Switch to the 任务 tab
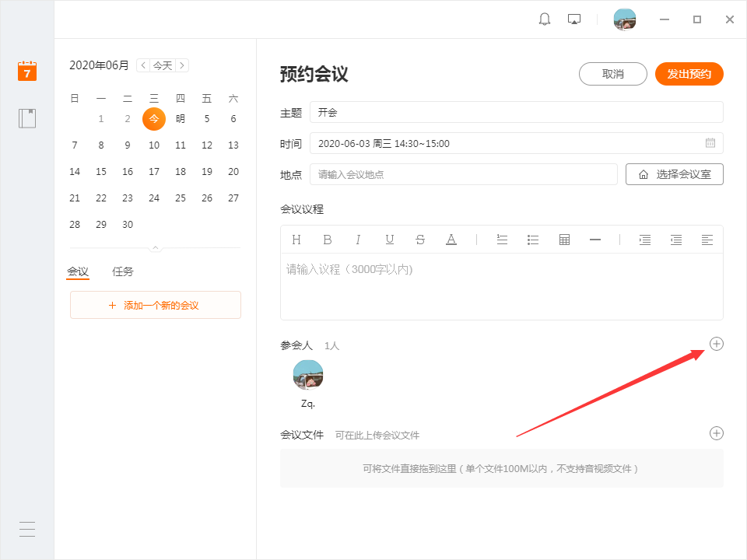 pyautogui.click(x=123, y=271)
